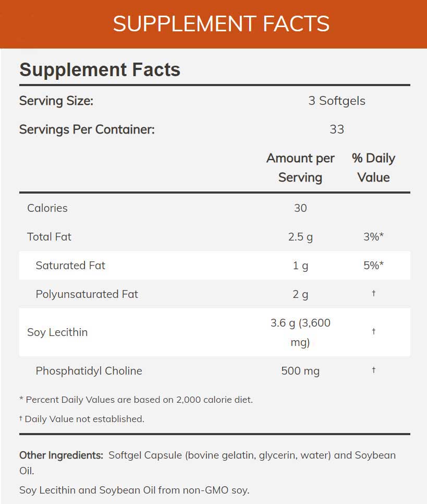The image size is (427, 504).
Task: Click the Total Fat 3%* daily value
Action: click(x=373, y=236)
